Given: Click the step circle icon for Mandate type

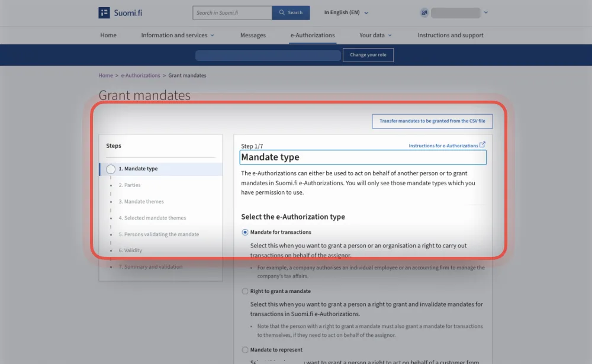Looking at the screenshot, I should click(111, 169).
